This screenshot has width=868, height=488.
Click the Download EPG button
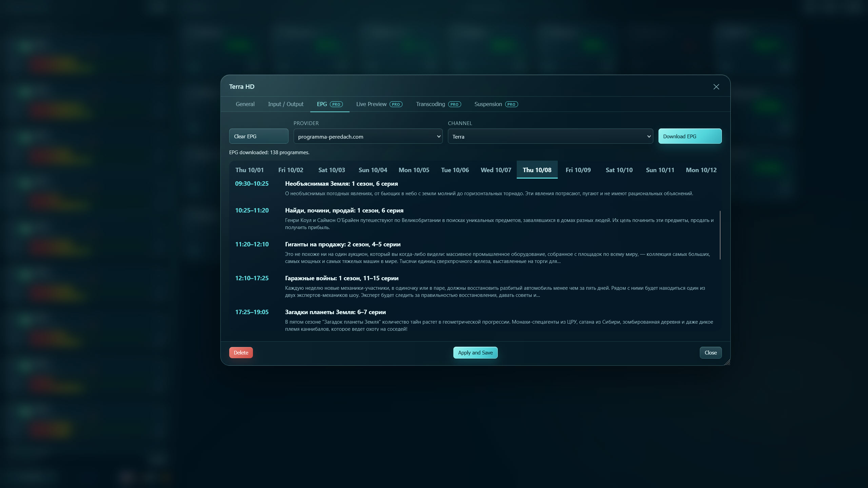click(x=690, y=136)
